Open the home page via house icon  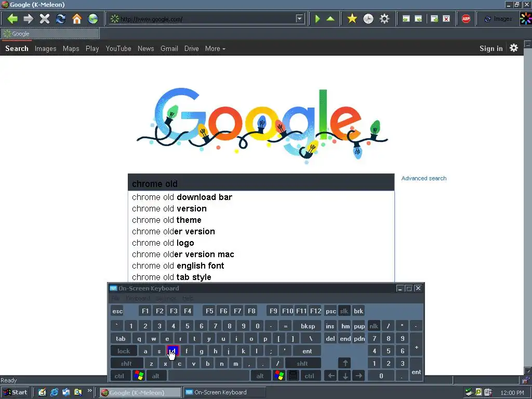(x=77, y=19)
